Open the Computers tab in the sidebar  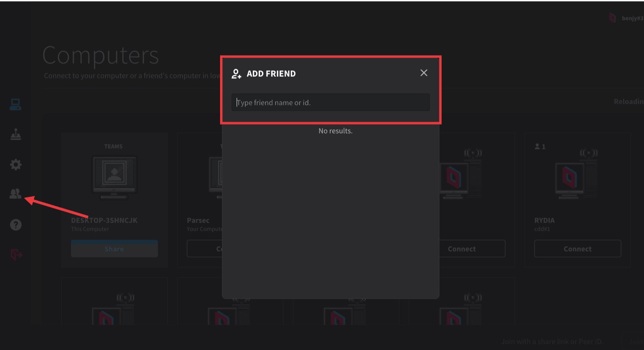pyautogui.click(x=15, y=104)
